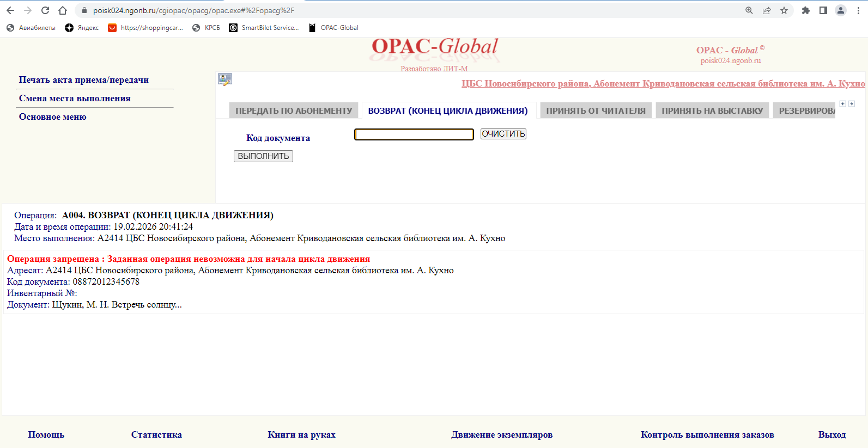868x448 pixels.
Task: Bookmark this page with the star icon
Action: tap(784, 10)
